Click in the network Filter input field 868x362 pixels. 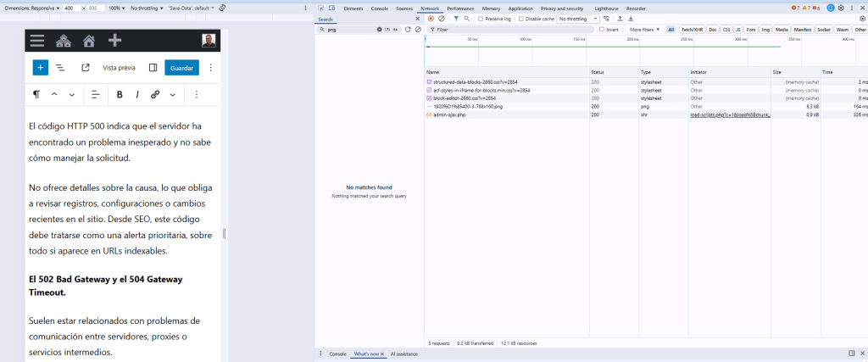[509, 29]
